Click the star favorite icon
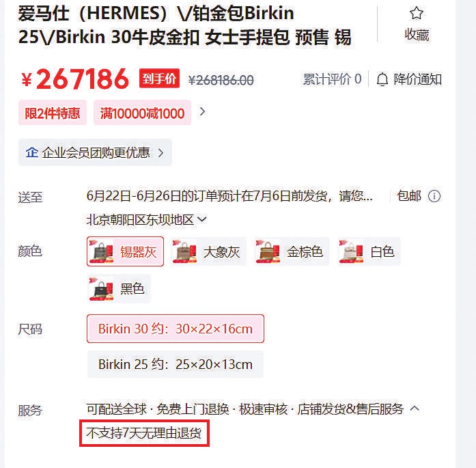Image resolution: width=476 pixels, height=468 pixels. pyautogui.click(x=416, y=13)
